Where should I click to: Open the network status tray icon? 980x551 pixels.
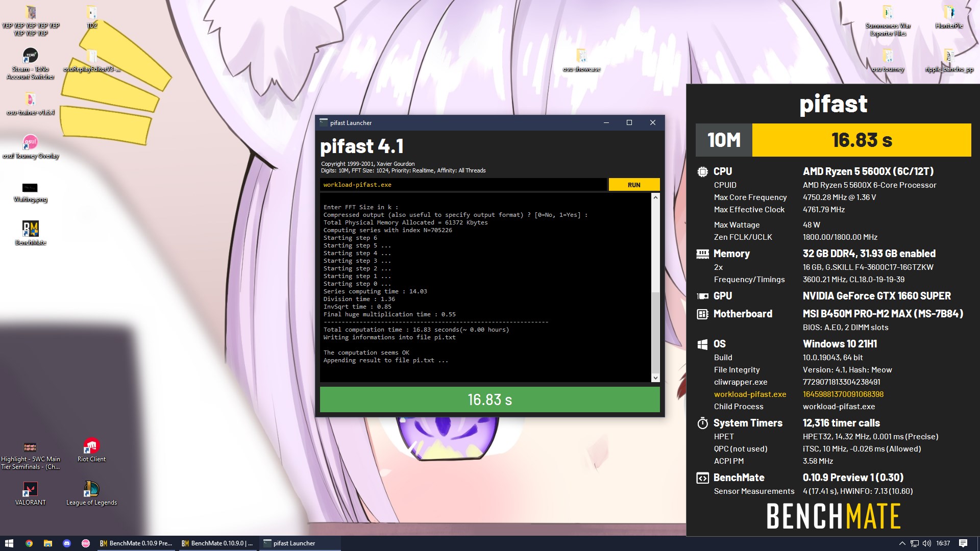pos(915,543)
